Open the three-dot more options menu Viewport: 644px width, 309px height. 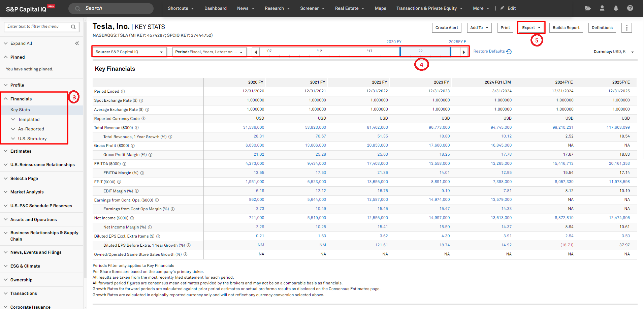626,28
